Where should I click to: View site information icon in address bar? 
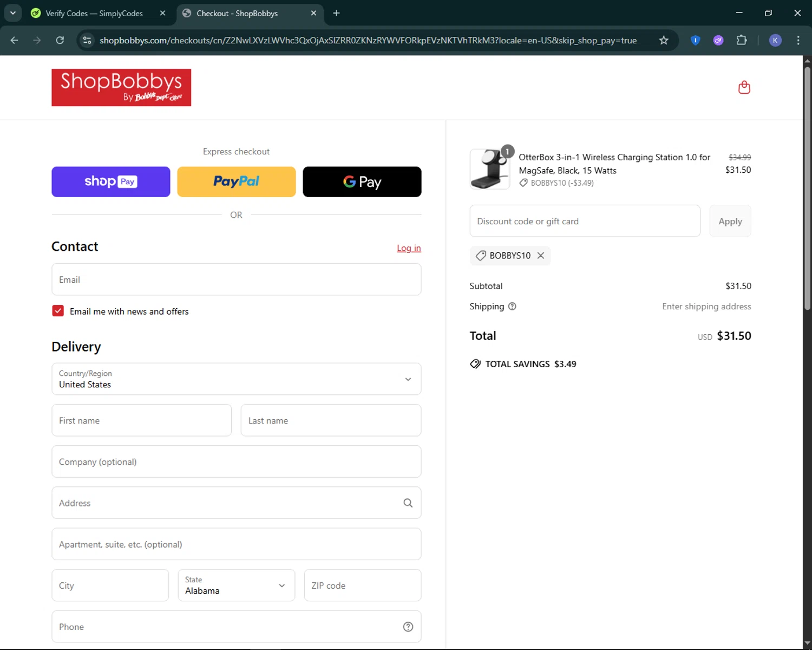coord(87,40)
